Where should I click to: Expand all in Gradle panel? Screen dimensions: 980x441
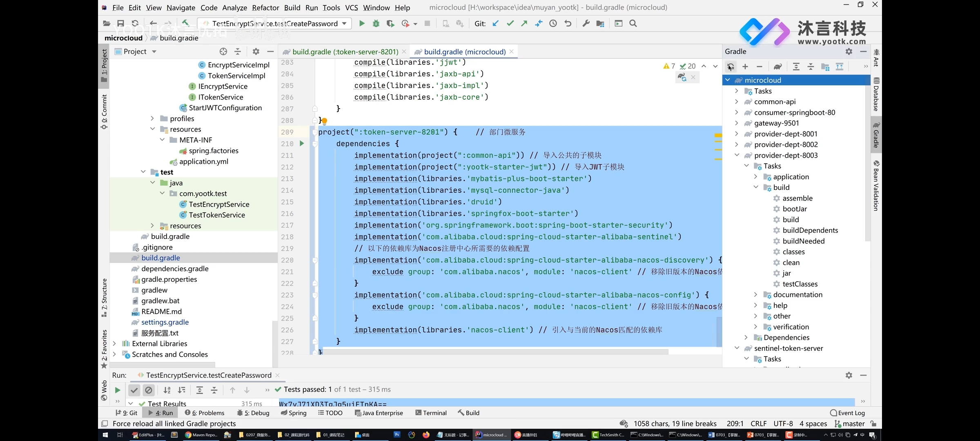(x=796, y=67)
